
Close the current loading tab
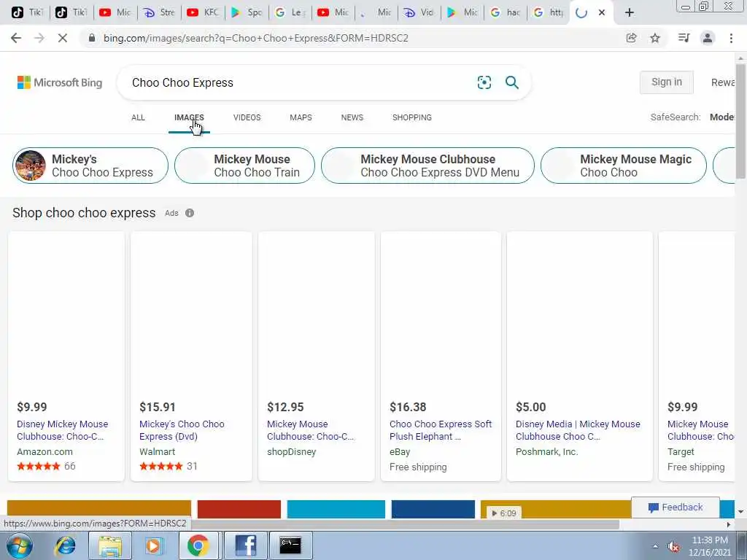pyautogui.click(x=602, y=12)
